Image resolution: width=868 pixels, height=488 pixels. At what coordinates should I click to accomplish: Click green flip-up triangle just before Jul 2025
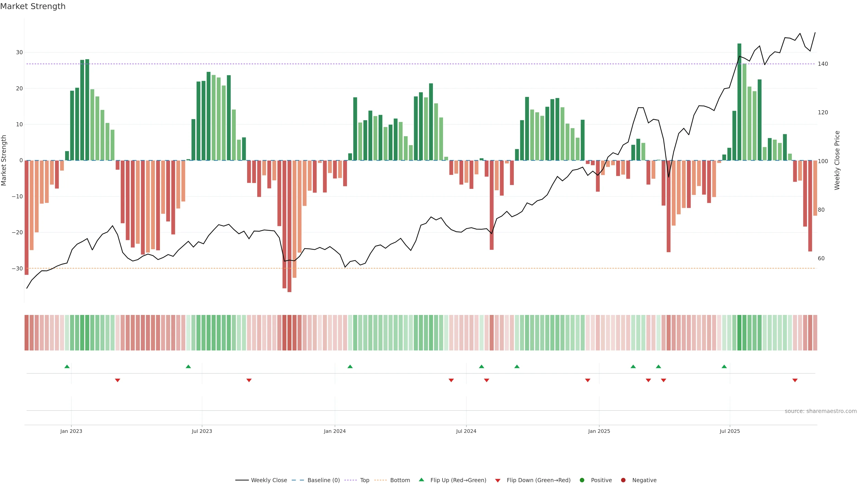pos(724,366)
